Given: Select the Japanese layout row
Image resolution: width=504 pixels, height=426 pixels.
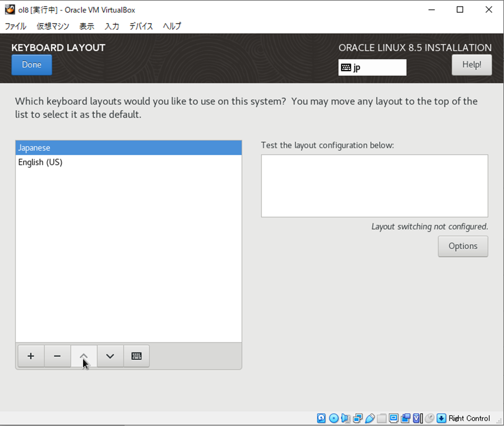Looking at the screenshot, I should 129,148.
